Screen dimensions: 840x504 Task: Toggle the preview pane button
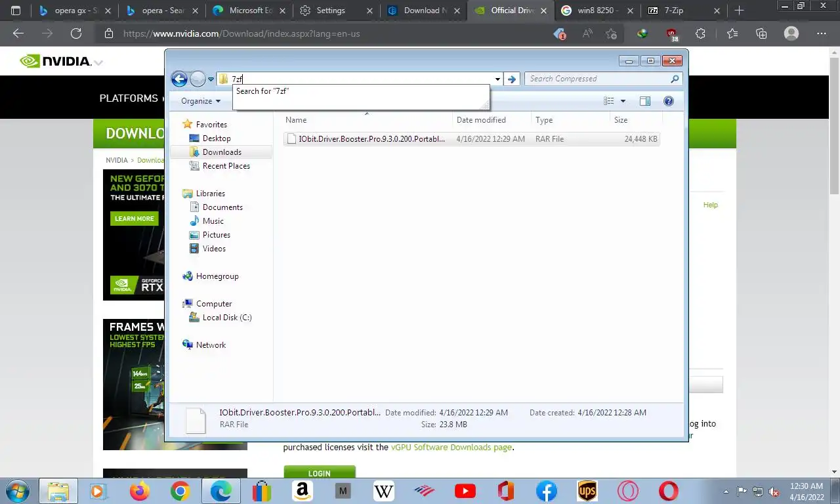point(645,101)
